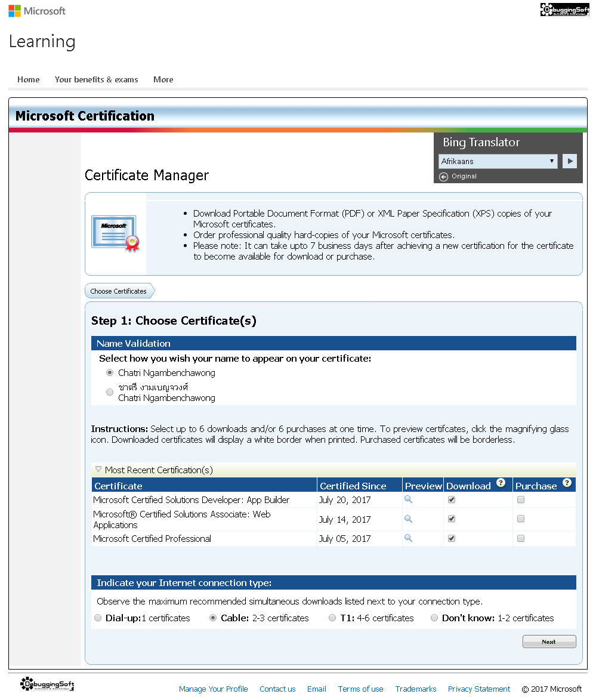Check Purchase for Web Applications certificate
This screenshot has height=700, width=596.
521,519
